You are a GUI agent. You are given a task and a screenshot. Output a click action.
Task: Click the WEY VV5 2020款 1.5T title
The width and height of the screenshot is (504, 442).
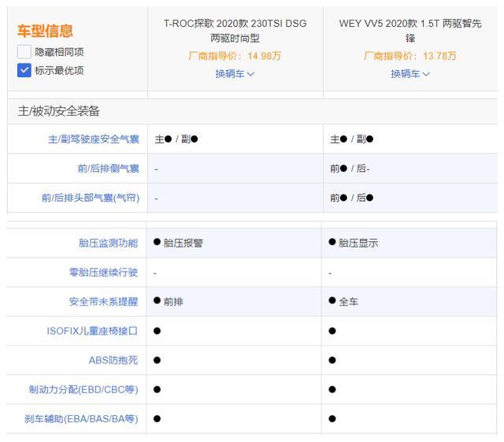click(410, 31)
